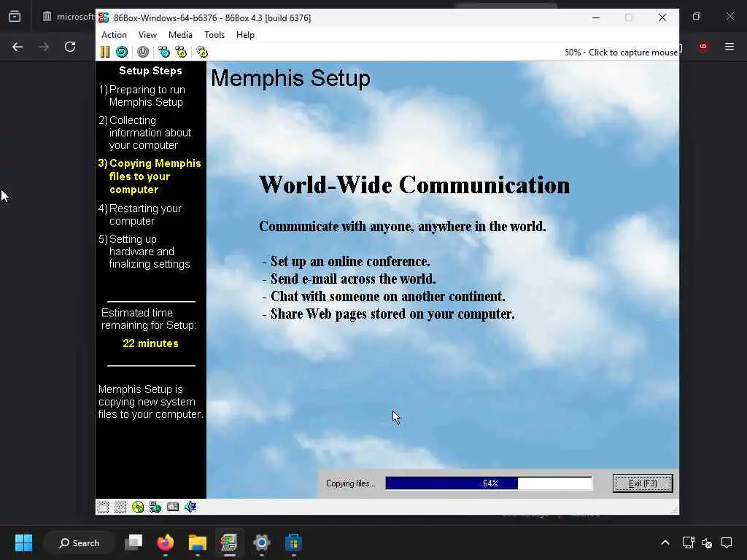Click the browser tab overview icon at top-left
Screen dimensions: 747x560
[15, 17]
